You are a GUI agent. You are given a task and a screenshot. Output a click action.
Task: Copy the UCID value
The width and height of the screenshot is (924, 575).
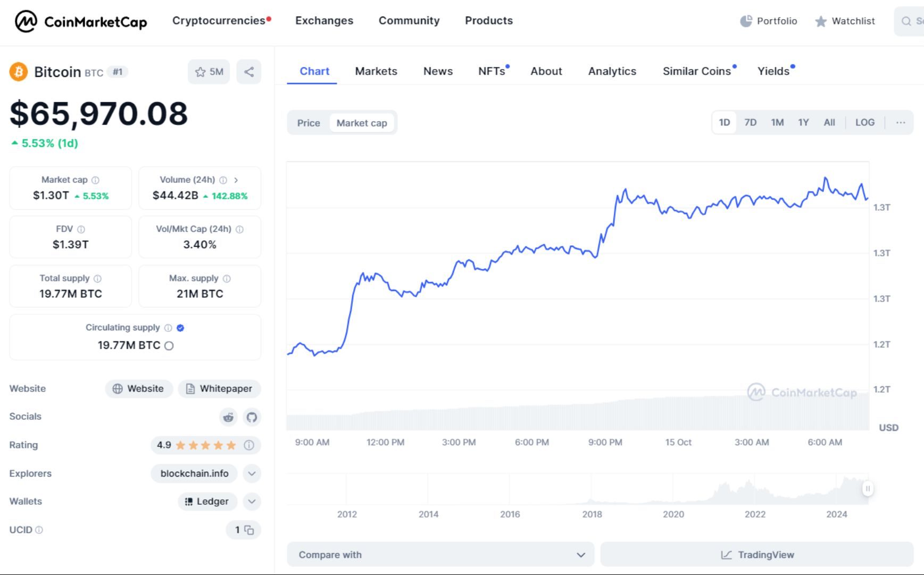pyautogui.click(x=249, y=530)
